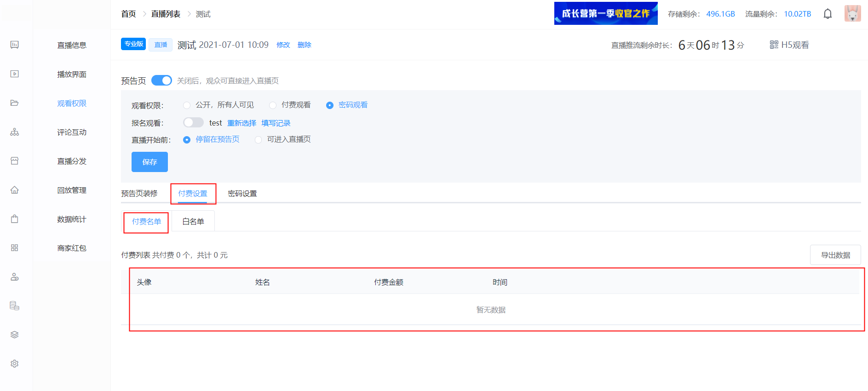Click the 头像 column header
This screenshot has width=868, height=391.
point(144,282)
